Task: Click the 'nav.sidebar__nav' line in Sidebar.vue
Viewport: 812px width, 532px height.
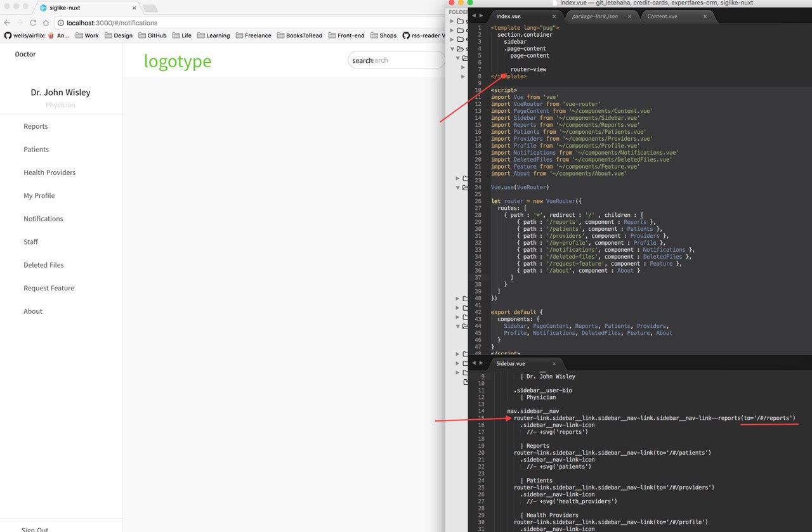Action: point(533,411)
